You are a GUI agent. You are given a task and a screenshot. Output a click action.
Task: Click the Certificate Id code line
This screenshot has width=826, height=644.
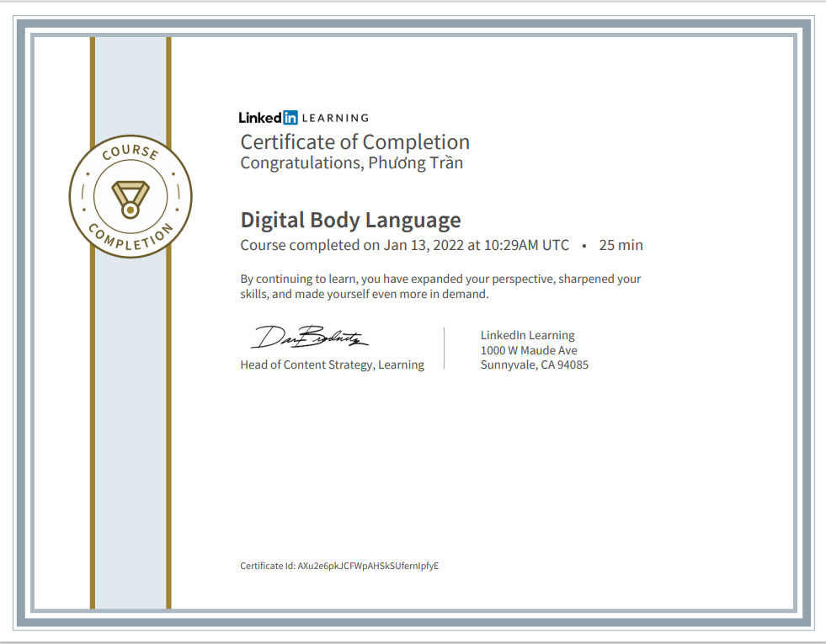[339, 566]
